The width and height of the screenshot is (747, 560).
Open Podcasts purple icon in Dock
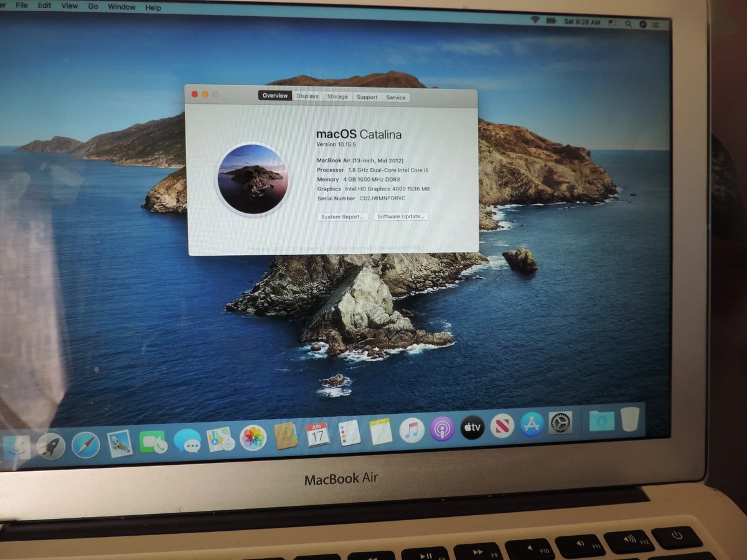pyautogui.click(x=442, y=429)
